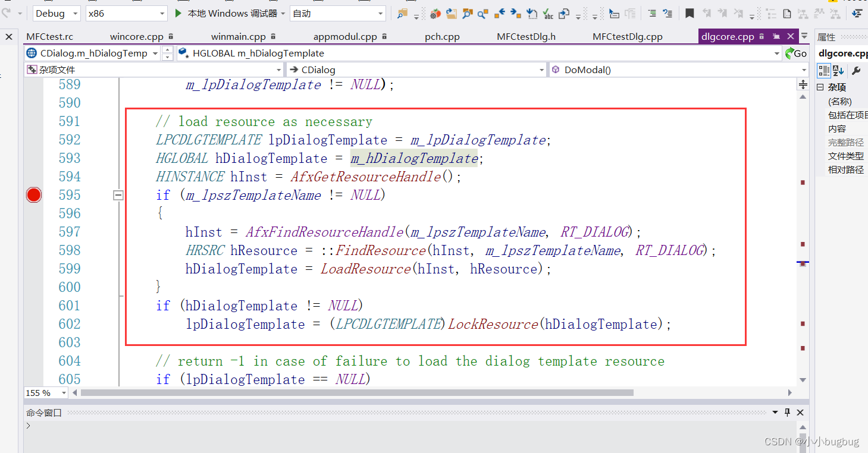This screenshot has height=453, width=868.
Task: Click the comment selection lines icon
Action: coord(652,13)
